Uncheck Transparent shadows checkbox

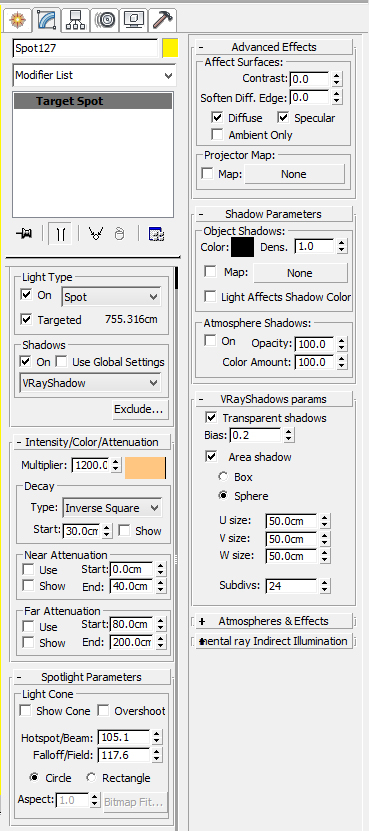coord(211,418)
